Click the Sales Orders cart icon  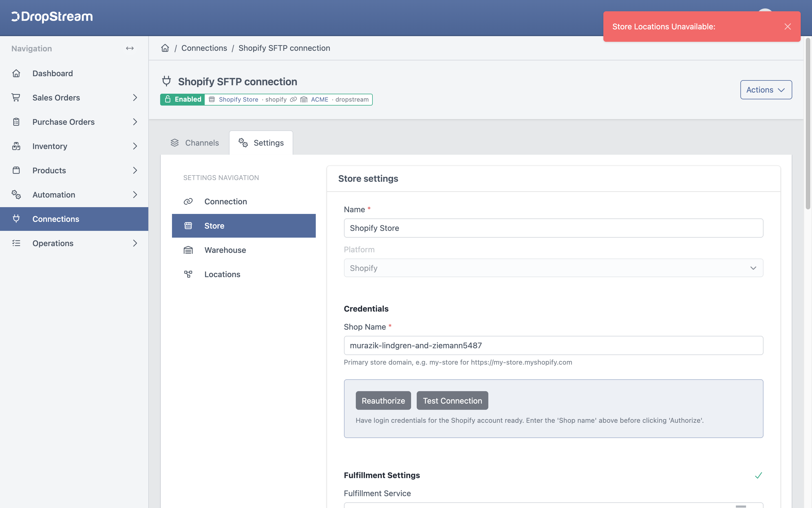16,97
